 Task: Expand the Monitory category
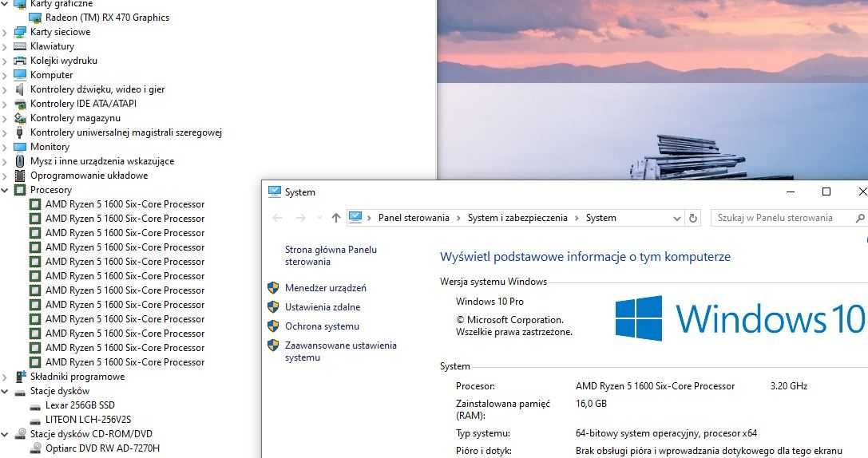[x=5, y=148]
